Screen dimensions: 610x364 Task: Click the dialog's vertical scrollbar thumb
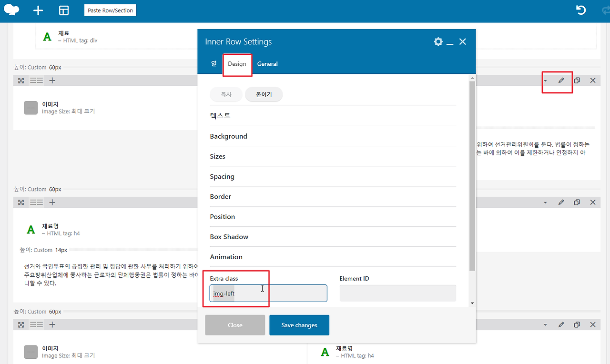click(472, 176)
